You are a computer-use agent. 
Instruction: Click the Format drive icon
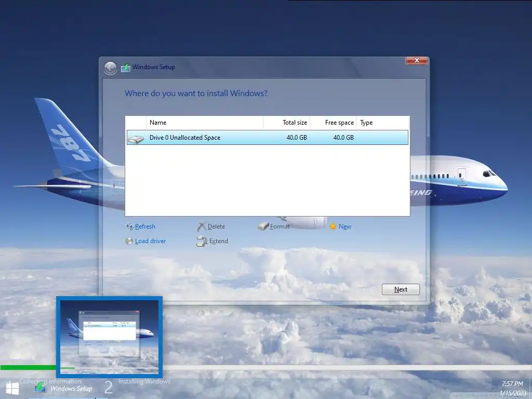[263, 227]
